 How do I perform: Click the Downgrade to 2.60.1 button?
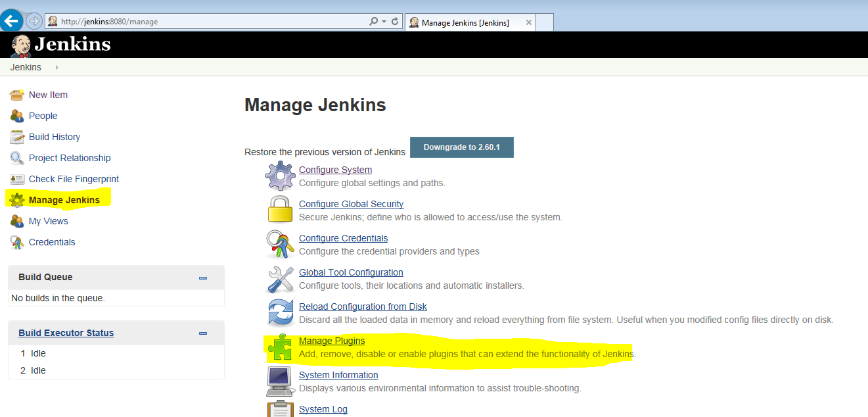(461, 147)
